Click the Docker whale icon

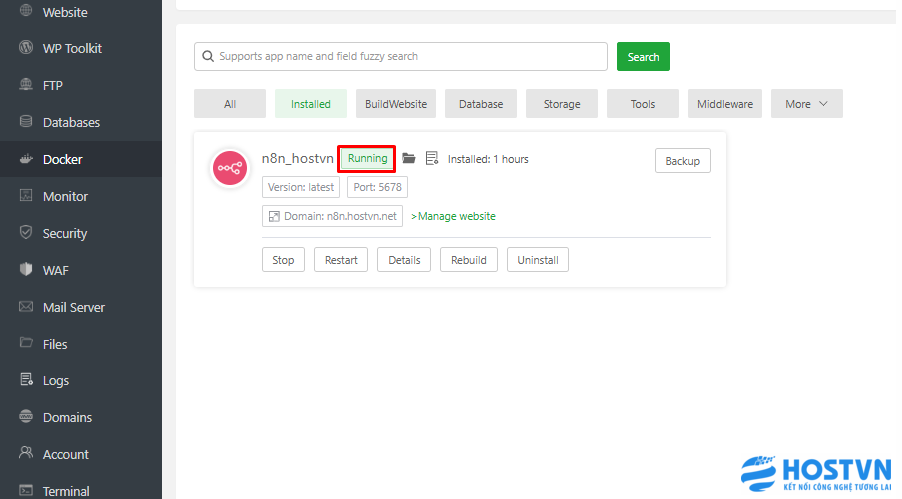(x=26, y=159)
